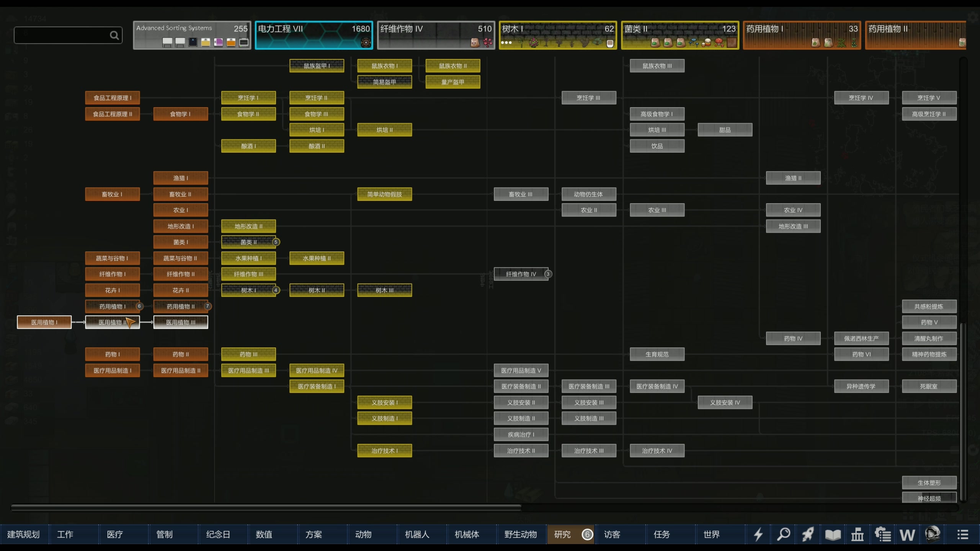Select the 电力工程 VII queue entry
Viewport: 980px width, 551px height.
point(314,35)
